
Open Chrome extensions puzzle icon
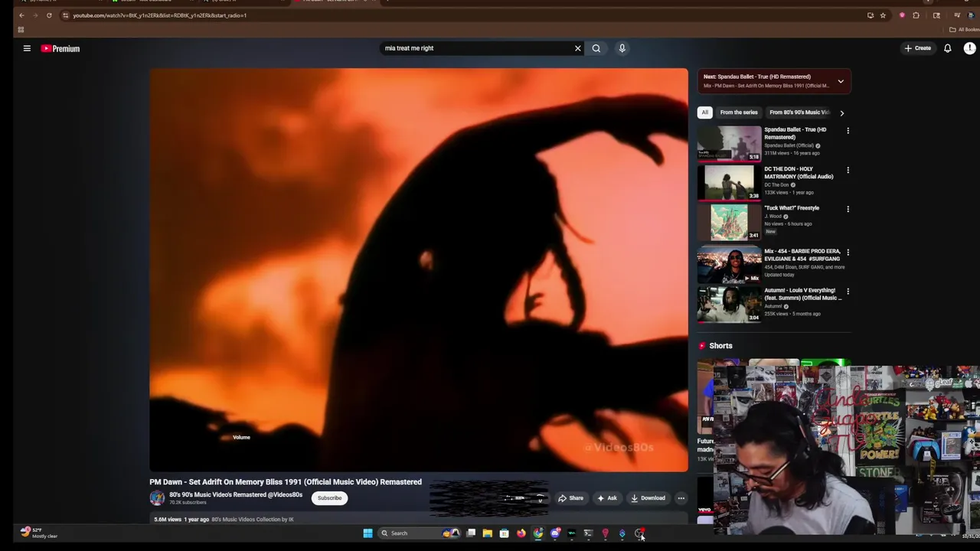[x=916, y=15]
